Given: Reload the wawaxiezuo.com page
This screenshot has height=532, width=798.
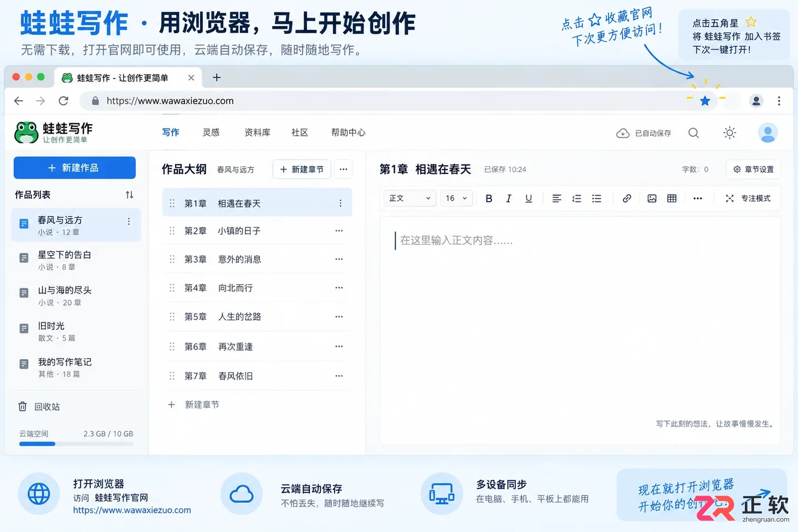Looking at the screenshot, I should coord(64,101).
